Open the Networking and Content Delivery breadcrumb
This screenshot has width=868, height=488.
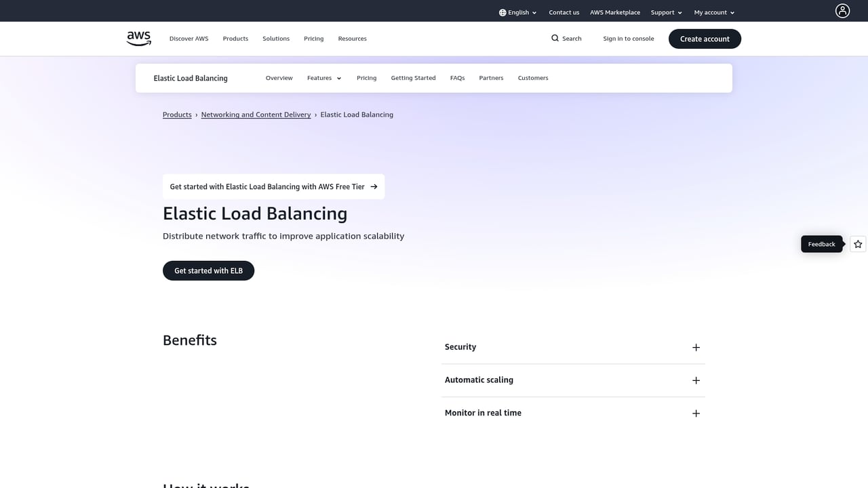point(256,115)
